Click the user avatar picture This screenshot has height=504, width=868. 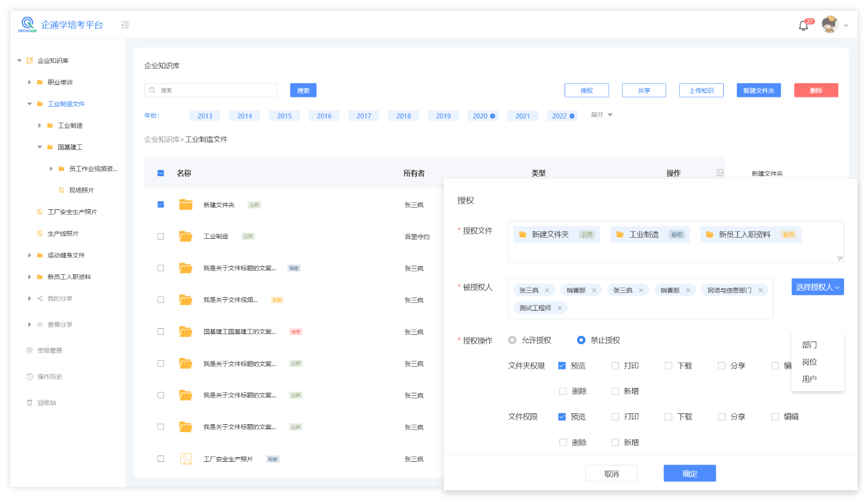click(x=829, y=25)
